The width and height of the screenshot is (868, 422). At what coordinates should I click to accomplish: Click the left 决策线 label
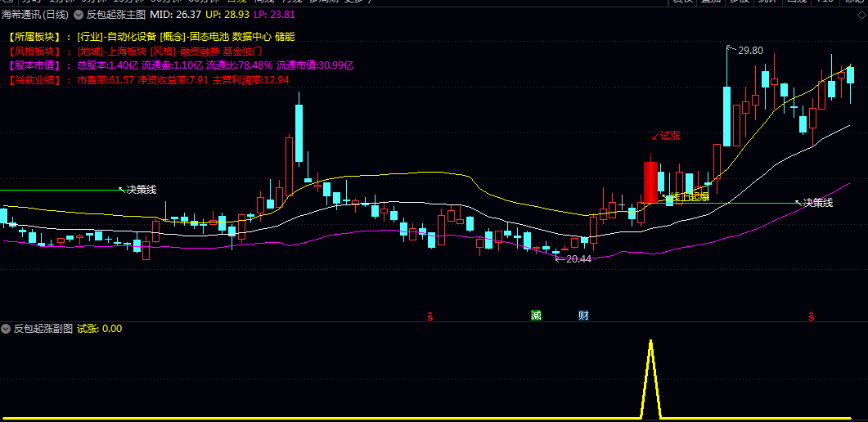pyautogui.click(x=142, y=190)
